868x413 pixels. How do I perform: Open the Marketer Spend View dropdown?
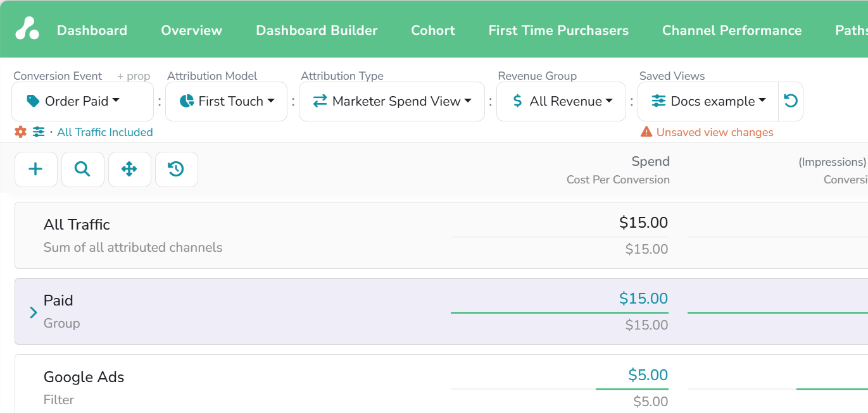392,101
